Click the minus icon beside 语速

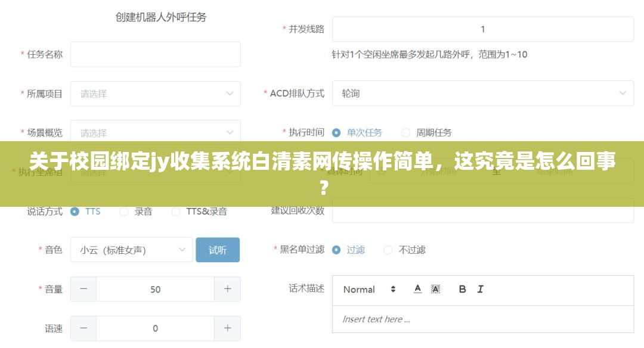pos(83,328)
